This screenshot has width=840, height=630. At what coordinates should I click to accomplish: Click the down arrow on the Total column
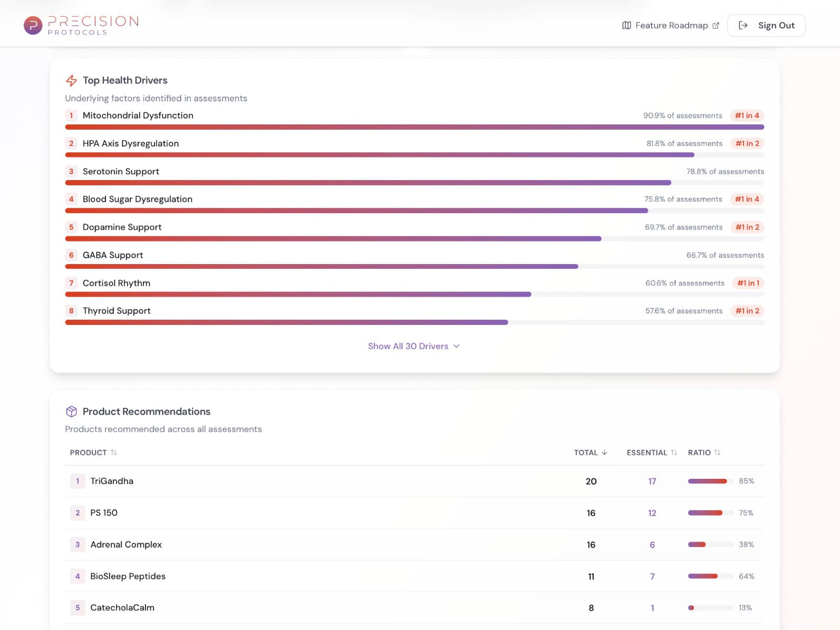tap(605, 452)
